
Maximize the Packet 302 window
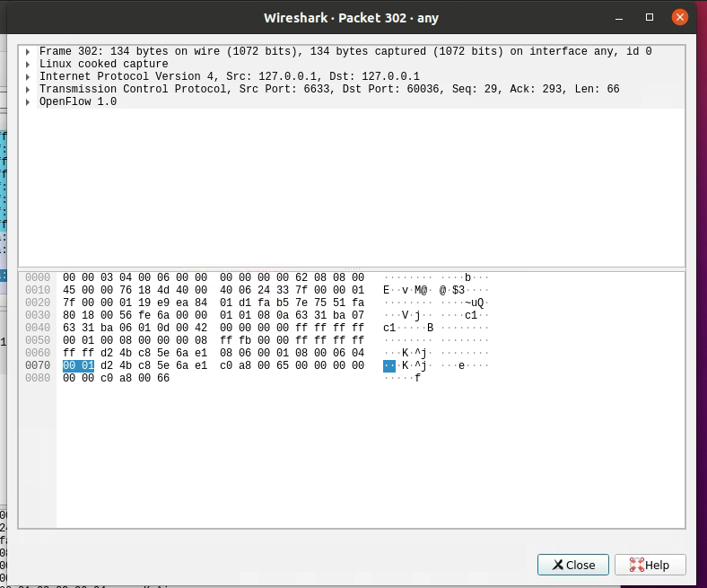(x=650, y=18)
